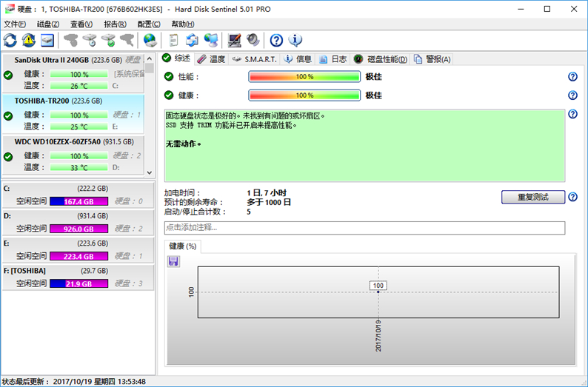Click the refresh toolbar icon

click(10, 40)
